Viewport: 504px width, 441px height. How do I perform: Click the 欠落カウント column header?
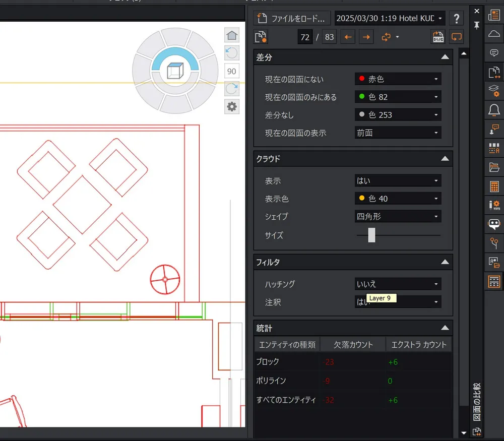(353, 345)
